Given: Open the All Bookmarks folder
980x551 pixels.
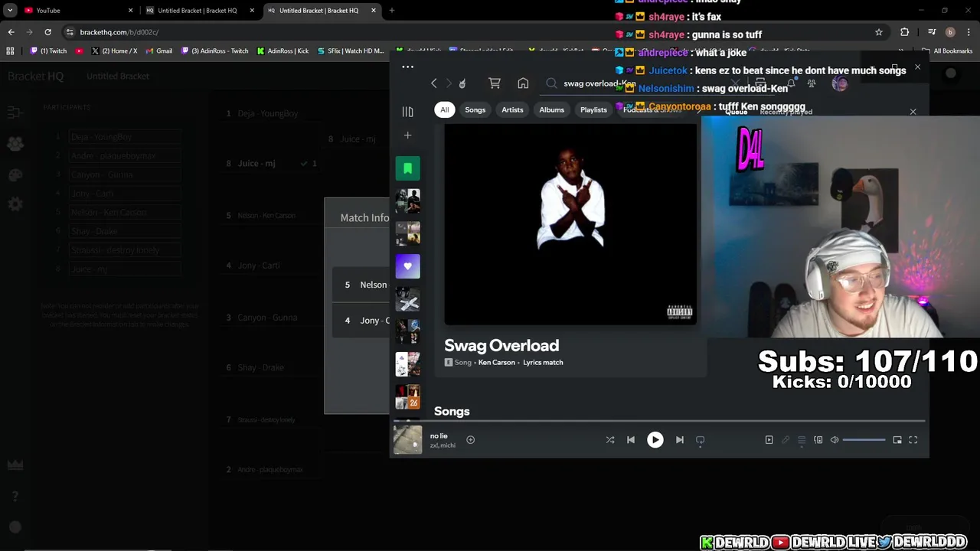Looking at the screenshot, I should (947, 51).
